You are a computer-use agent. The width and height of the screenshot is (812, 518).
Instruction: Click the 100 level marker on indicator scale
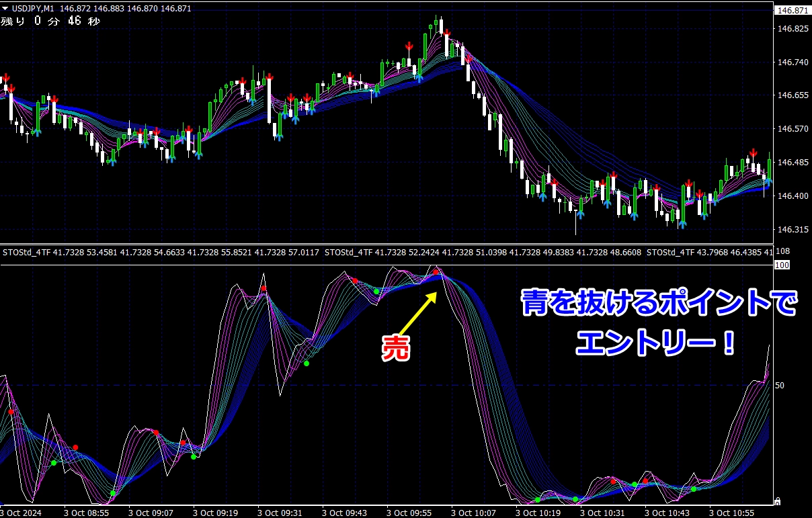(x=781, y=266)
